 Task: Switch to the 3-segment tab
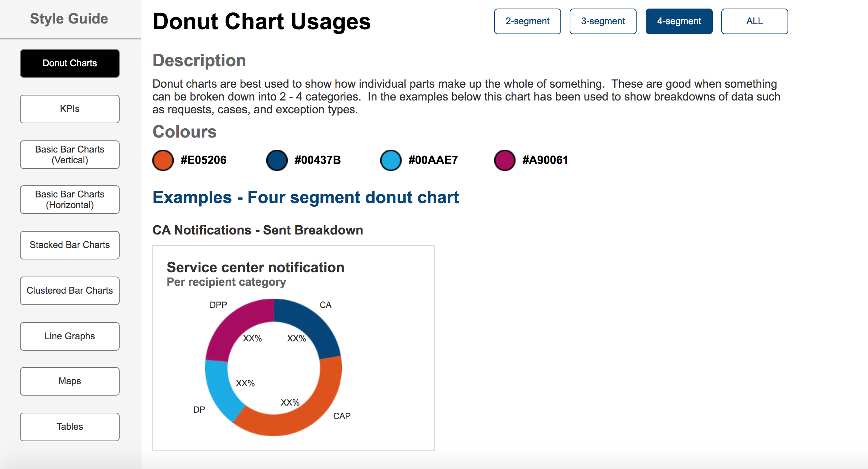603,21
